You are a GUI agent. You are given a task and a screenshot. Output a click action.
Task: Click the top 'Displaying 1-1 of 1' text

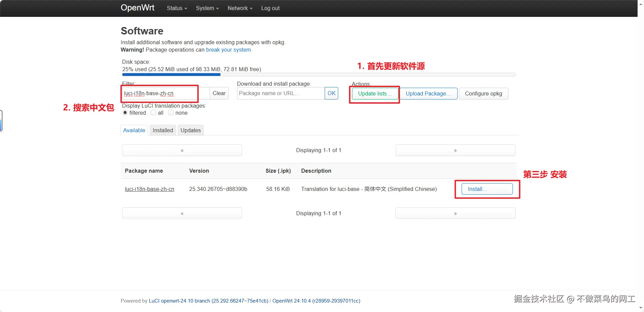[319, 150]
